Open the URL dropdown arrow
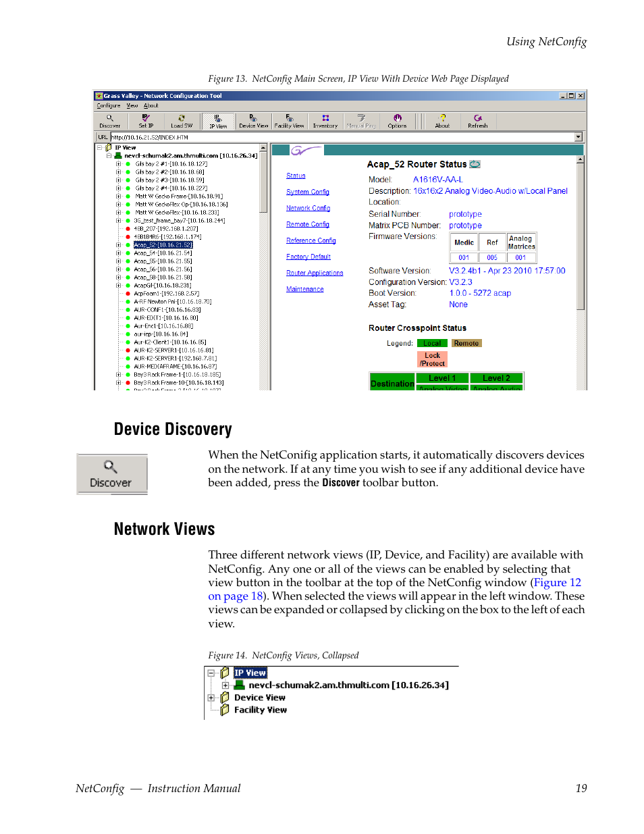 (x=579, y=137)
